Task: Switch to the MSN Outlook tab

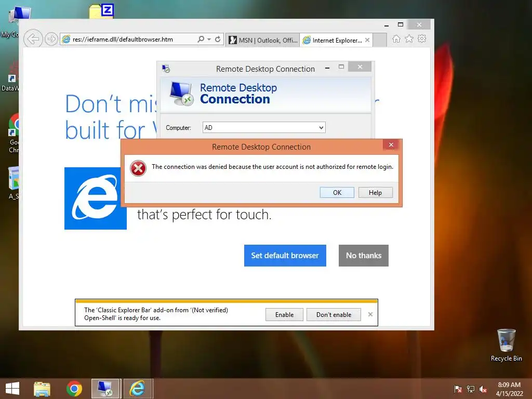Action: pos(262,40)
